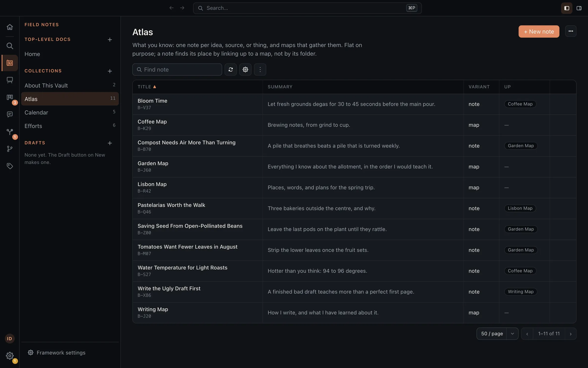588x368 pixels.
Task: Toggle the right sidebar panel
Action: pos(579,8)
